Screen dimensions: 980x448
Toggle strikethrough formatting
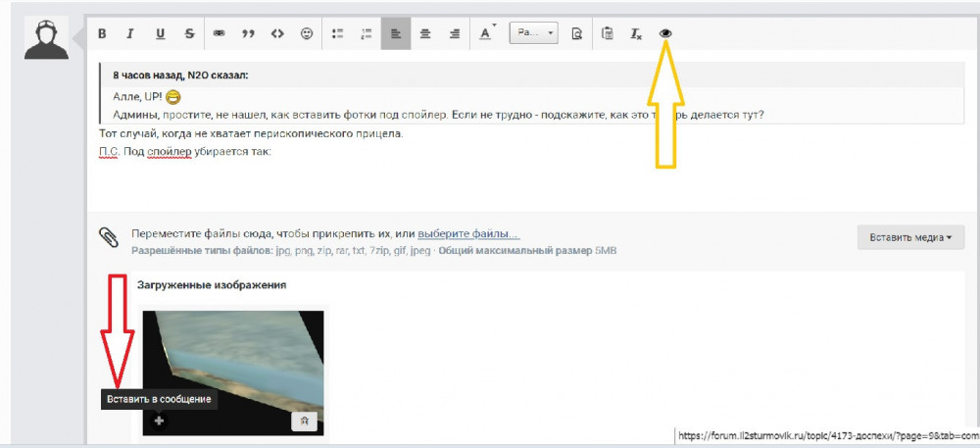[x=189, y=33]
